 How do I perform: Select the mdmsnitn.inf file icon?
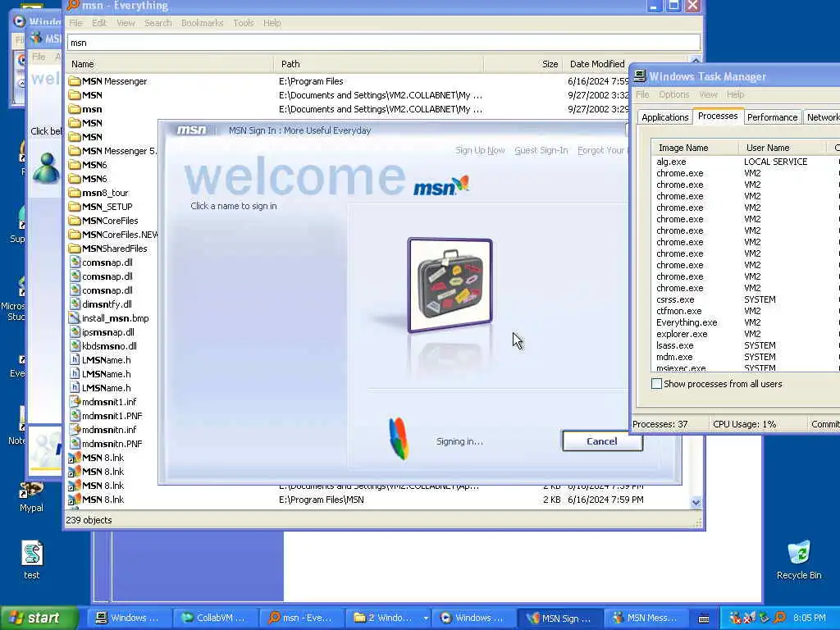(75, 430)
